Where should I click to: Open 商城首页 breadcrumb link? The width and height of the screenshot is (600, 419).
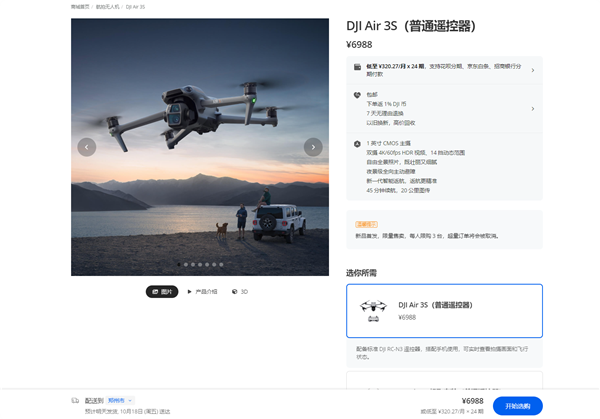79,7
